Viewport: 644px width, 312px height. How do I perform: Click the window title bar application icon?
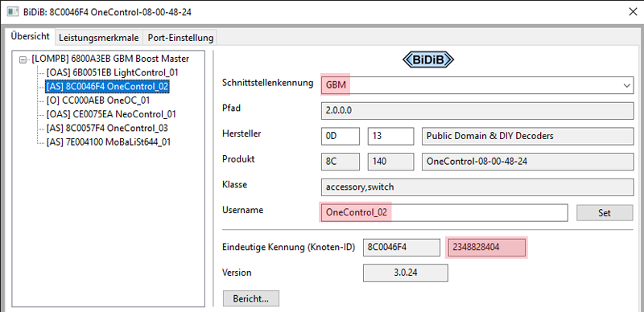click(x=12, y=12)
